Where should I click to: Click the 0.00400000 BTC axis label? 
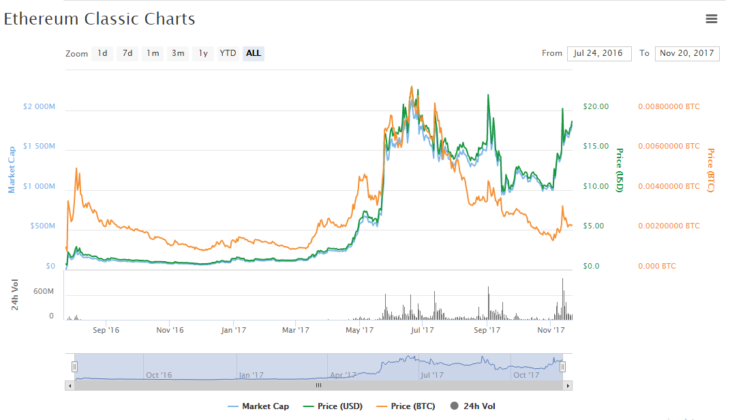[669, 186]
